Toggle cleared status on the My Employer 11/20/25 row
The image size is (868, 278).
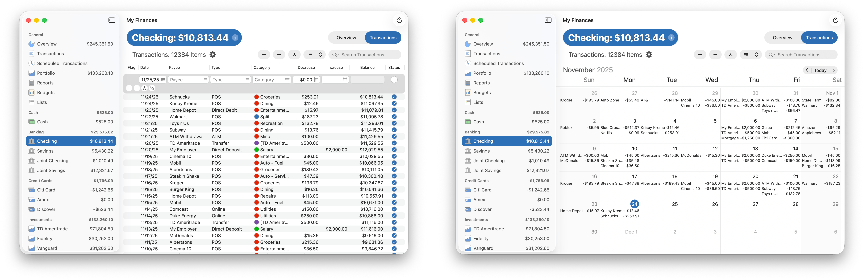[x=394, y=150]
